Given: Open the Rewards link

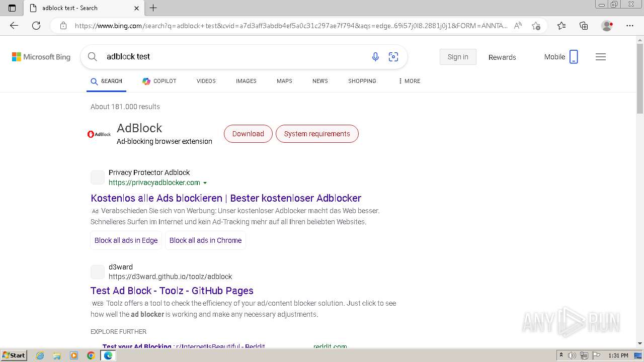Looking at the screenshot, I should [502, 57].
